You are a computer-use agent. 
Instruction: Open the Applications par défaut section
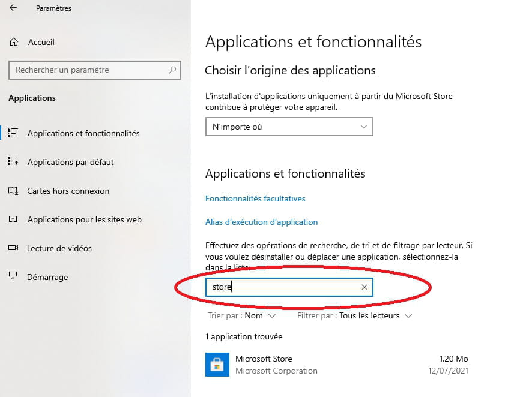tap(71, 162)
